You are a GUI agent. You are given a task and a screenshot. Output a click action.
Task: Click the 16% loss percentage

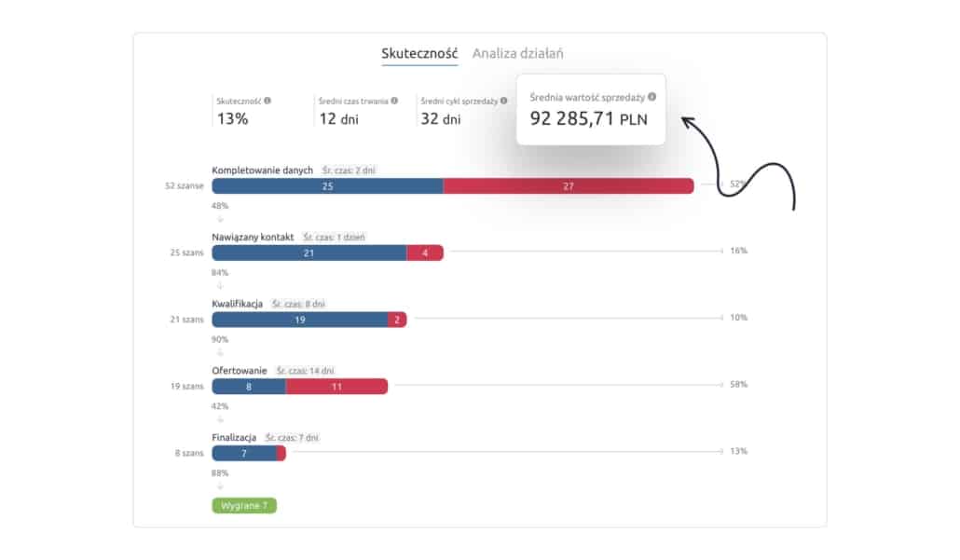739,251
